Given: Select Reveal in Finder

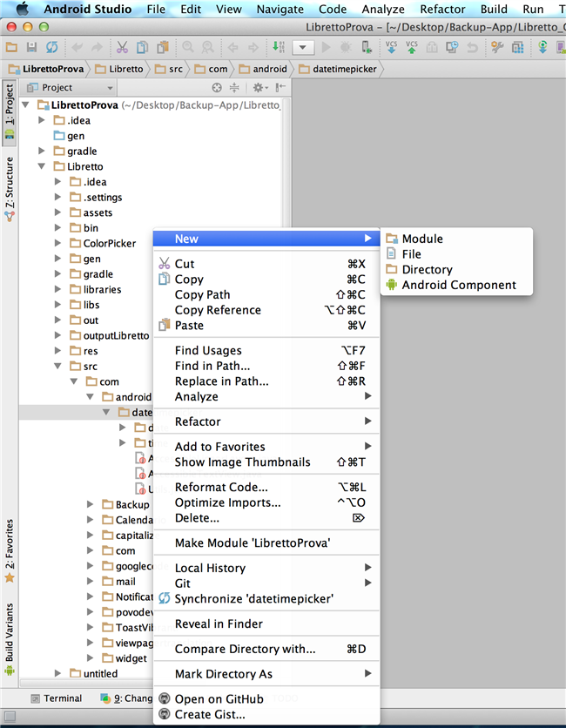Looking at the screenshot, I should [266, 624].
